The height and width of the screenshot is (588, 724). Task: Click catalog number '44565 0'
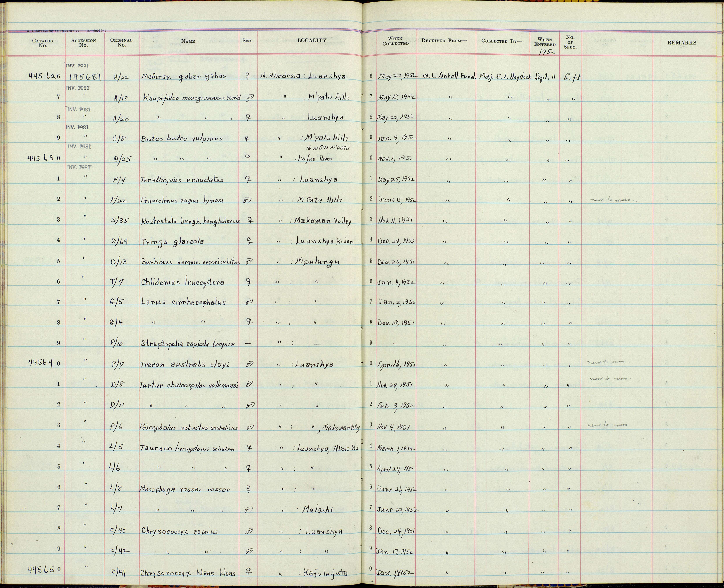pyautogui.click(x=44, y=569)
